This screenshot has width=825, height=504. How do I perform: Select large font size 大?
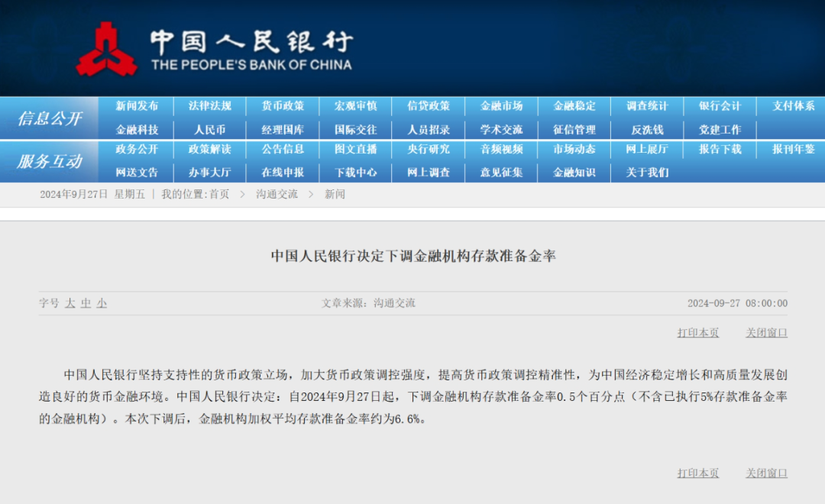[x=70, y=303]
